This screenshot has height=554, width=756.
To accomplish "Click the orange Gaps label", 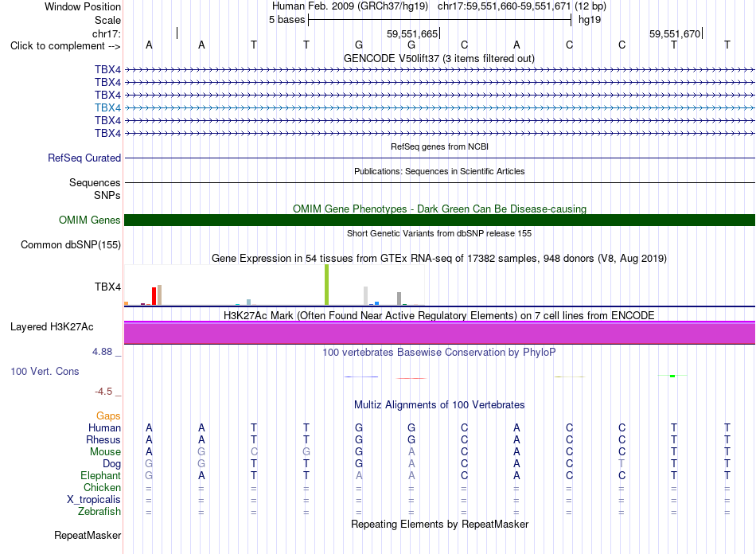I will coord(108,416).
